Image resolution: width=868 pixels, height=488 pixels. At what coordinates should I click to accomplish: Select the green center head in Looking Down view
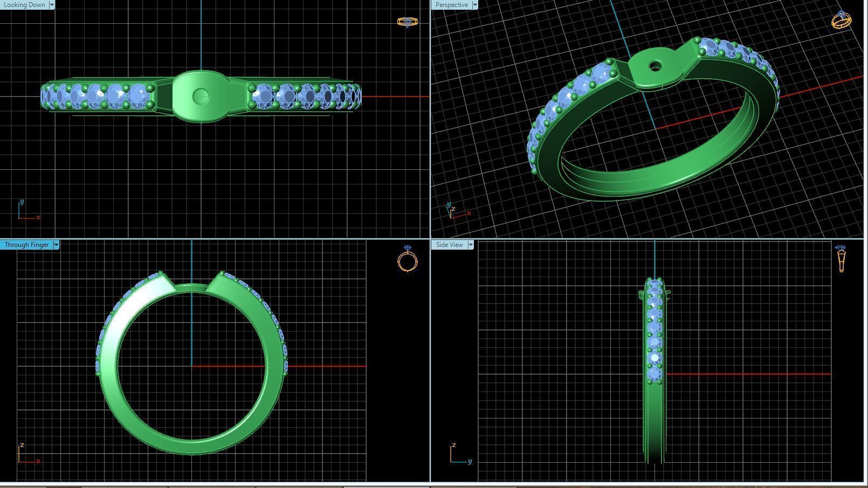click(x=201, y=97)
